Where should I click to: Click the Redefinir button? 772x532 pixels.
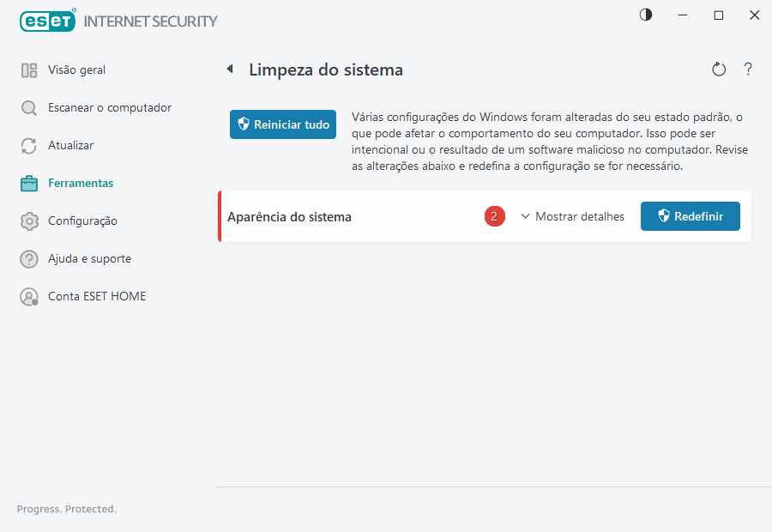[x=690, y=216]
